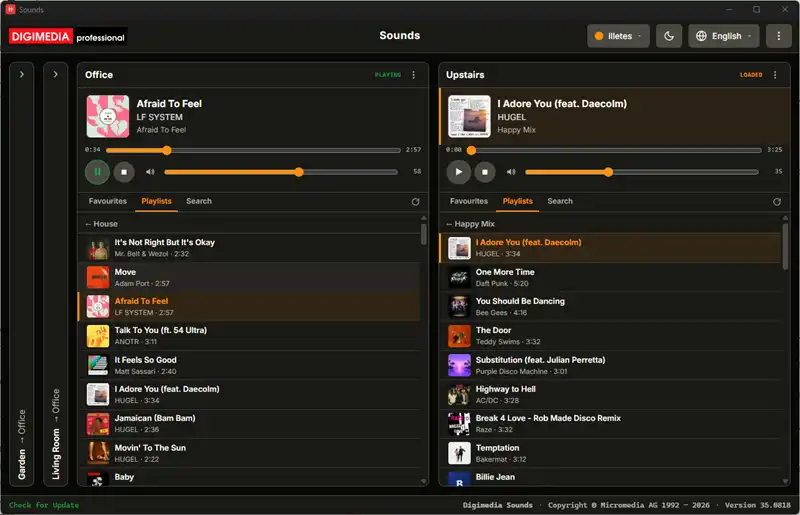Click the Sounds app icon in title bar

(10, 9)
